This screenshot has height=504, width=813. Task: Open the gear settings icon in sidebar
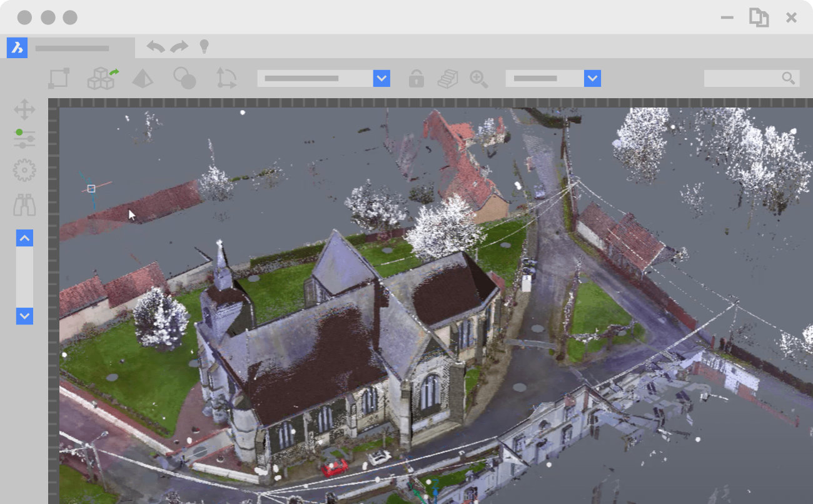tap(24, 170)
